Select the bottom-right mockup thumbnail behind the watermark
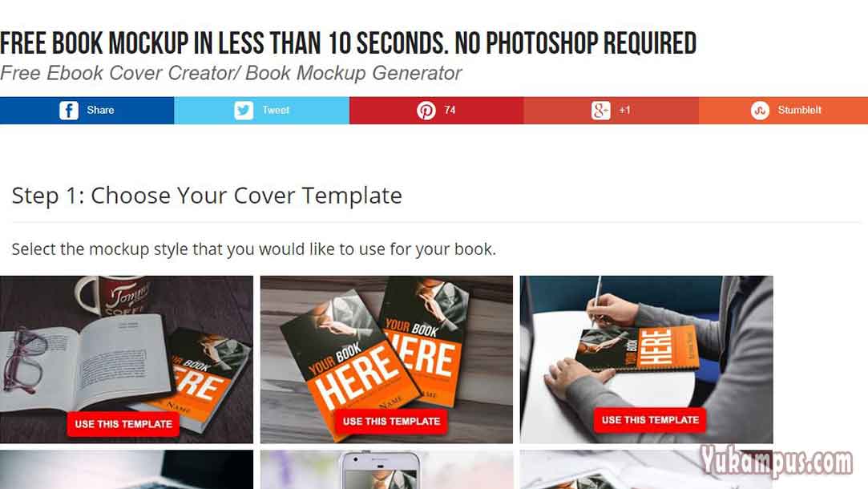The width and height of the screenshot is (868, 489). click(646, 470)
